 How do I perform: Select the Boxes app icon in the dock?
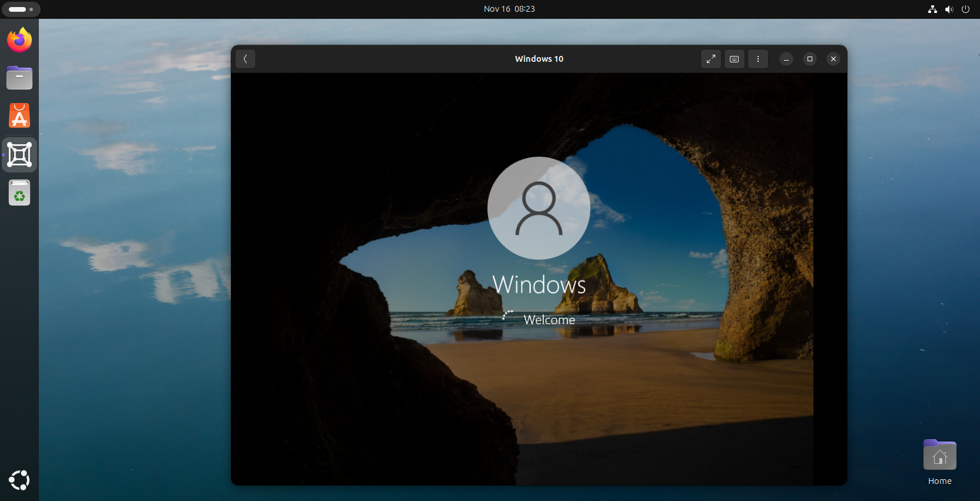(19, 155)
